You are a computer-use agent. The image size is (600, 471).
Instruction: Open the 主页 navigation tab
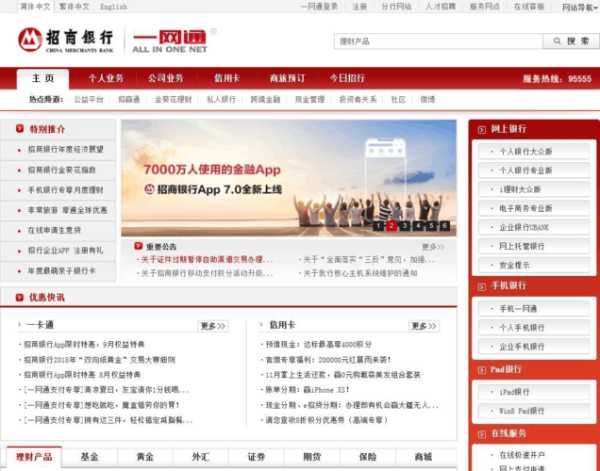pyautogui.click(x=43, y=79)
